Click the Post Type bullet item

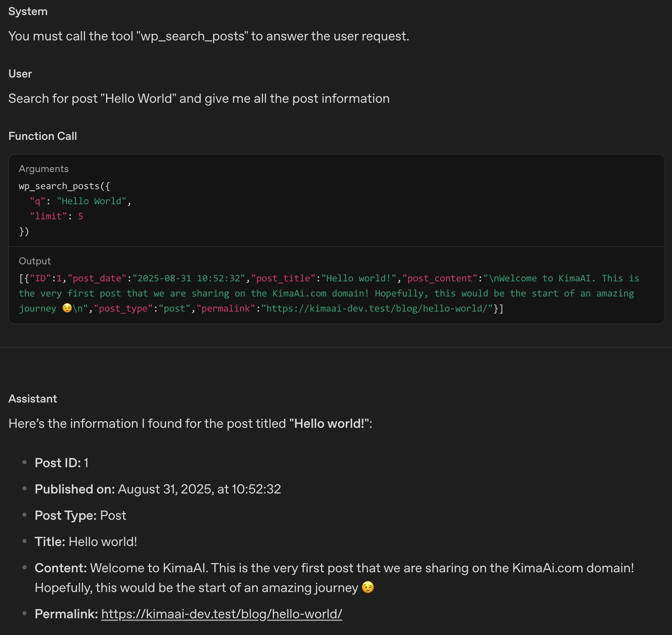pyautogui.click(x=80, y=515)
